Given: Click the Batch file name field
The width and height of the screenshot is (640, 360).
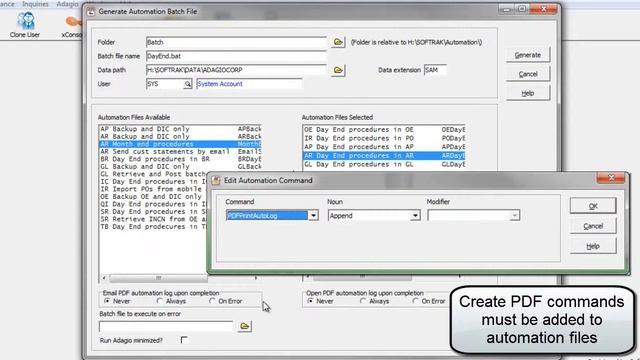Looking at the screenshot, I should pos(236,56).
